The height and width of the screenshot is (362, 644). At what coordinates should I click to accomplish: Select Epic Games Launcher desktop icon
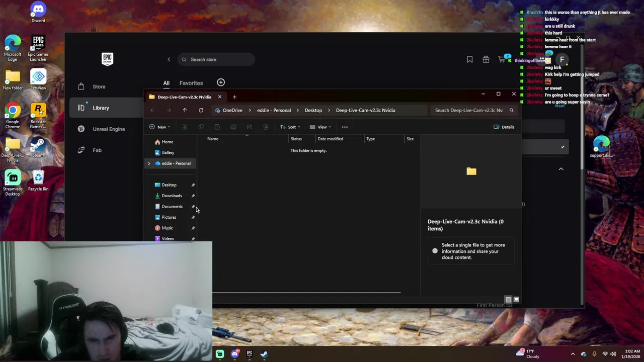point(38,48)
